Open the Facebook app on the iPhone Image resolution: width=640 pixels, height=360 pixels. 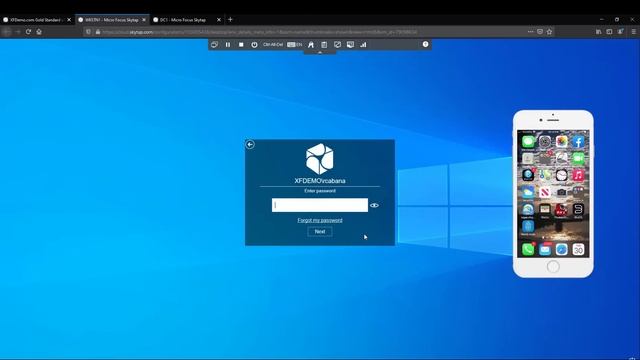point(578,141)
